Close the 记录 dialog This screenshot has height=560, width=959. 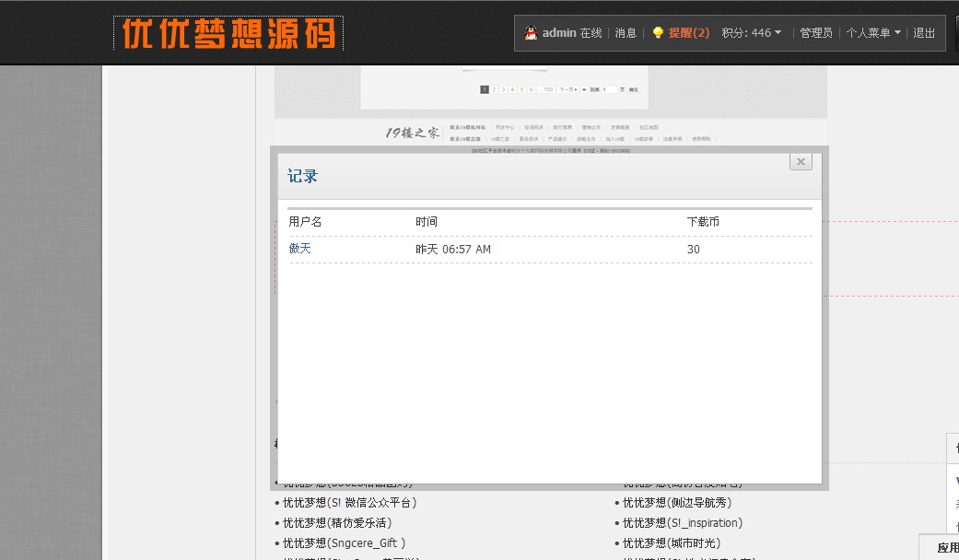[801, 161]
